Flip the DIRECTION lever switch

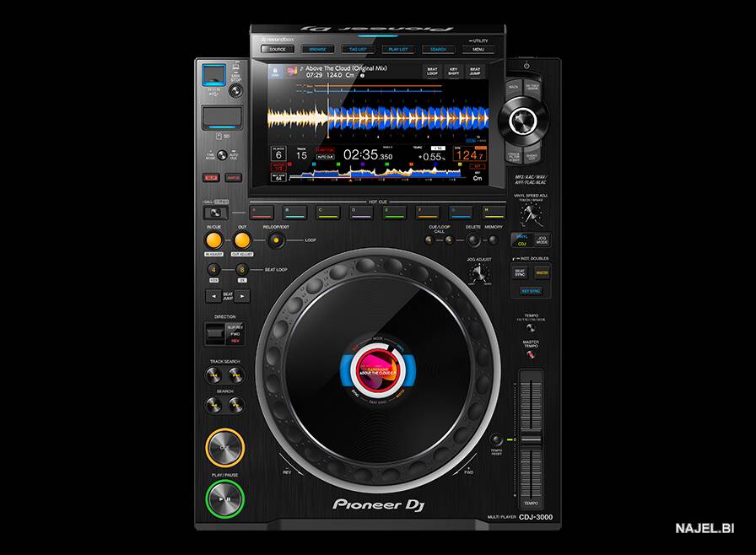(214, 332)
